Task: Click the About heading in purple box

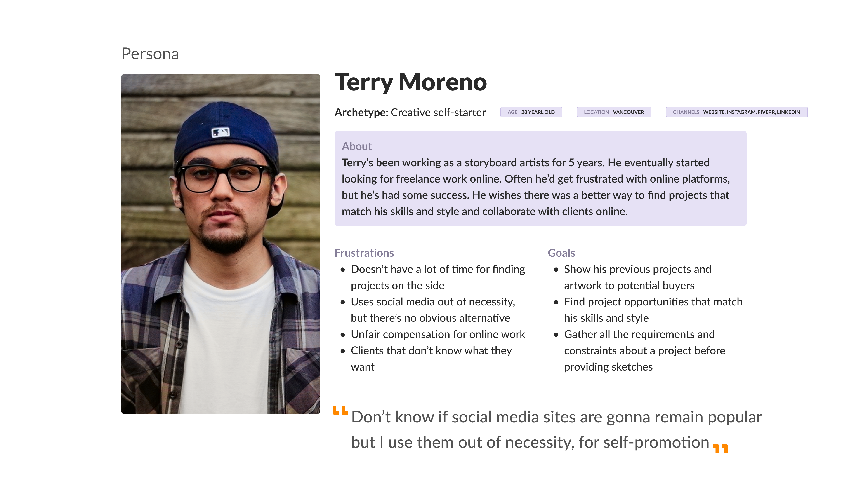Action: coord(356,146)
